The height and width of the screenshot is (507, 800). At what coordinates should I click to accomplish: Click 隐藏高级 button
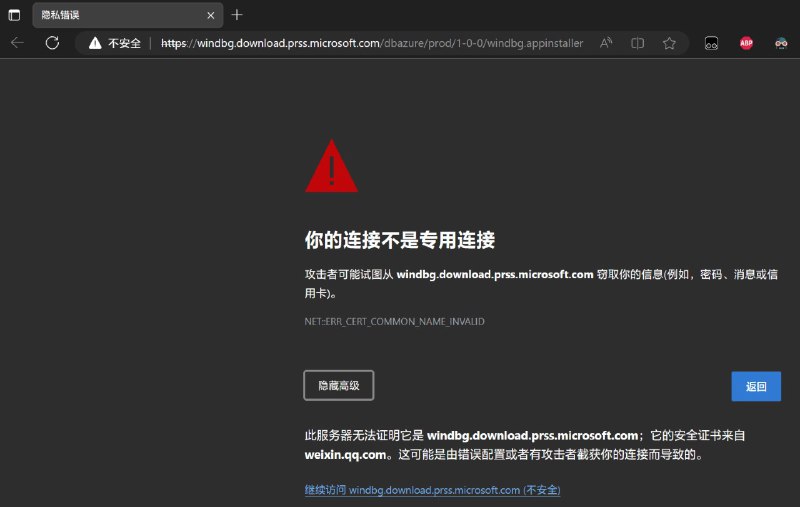[339, 386]
